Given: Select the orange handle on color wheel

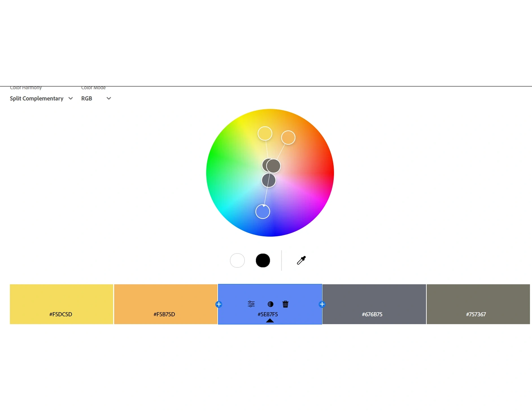Looking at the screenshot, I should 288,138.
